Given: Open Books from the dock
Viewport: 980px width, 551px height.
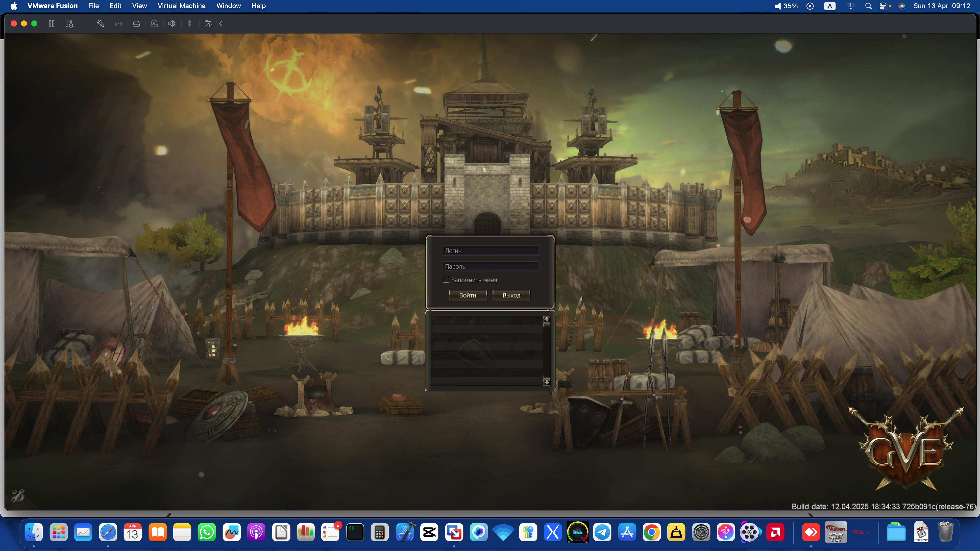Looking at the screenshot, I should 157,532.
